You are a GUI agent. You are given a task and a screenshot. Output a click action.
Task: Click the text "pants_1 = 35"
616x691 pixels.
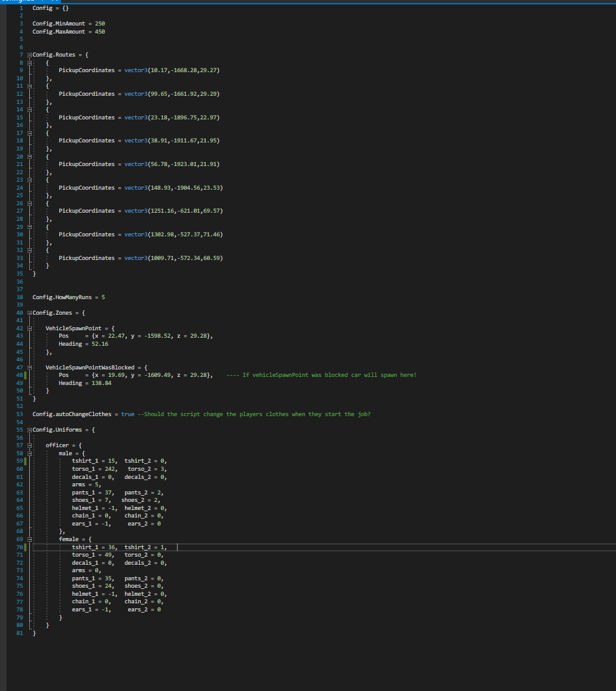click(91, 578)
